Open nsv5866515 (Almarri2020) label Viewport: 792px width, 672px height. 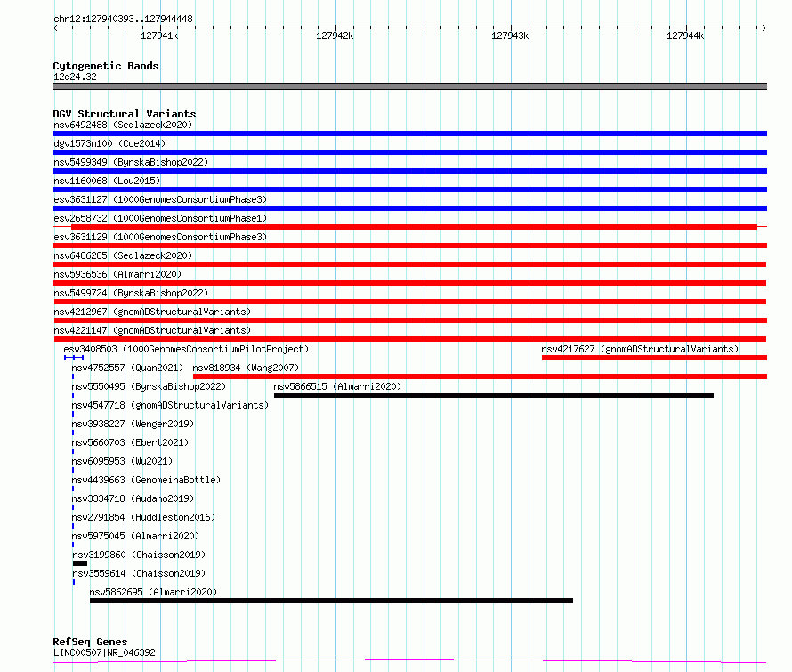tap(337, 386)
